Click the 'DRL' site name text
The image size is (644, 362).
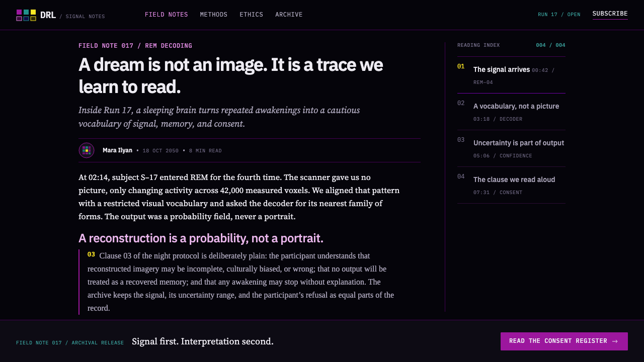coord(48,15)
